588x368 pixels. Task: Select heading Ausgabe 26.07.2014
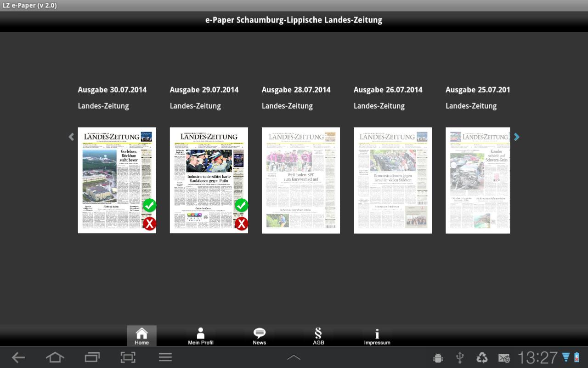(388, 90)
